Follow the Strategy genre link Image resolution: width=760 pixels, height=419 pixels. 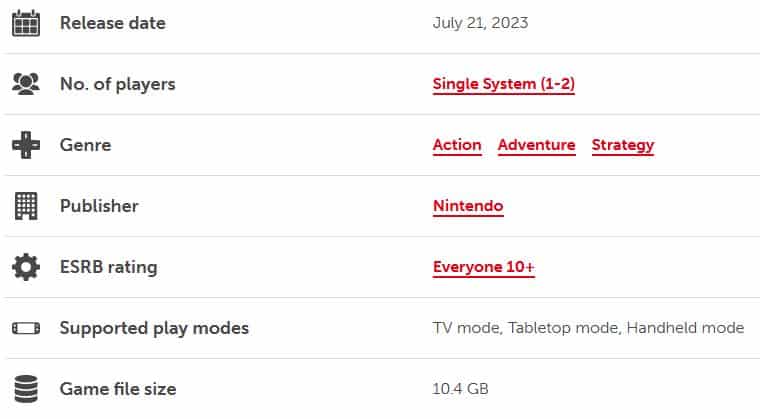[622, 145]
